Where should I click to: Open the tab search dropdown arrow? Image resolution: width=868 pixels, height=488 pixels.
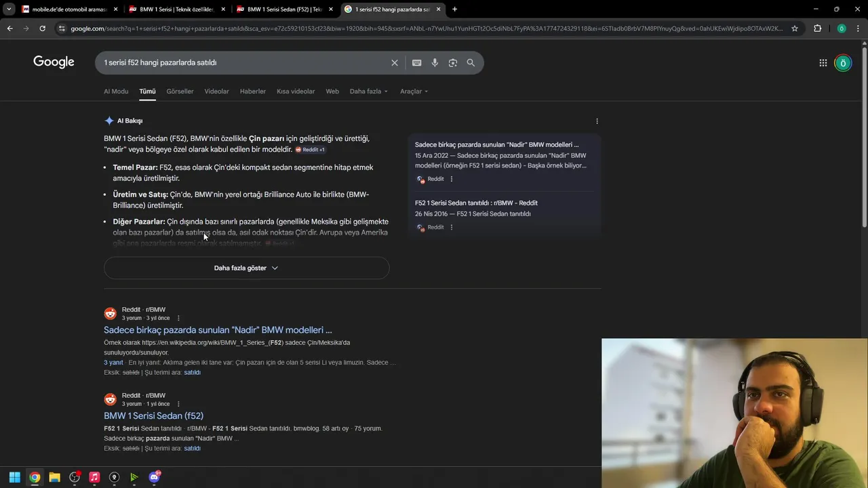(9, 9)
